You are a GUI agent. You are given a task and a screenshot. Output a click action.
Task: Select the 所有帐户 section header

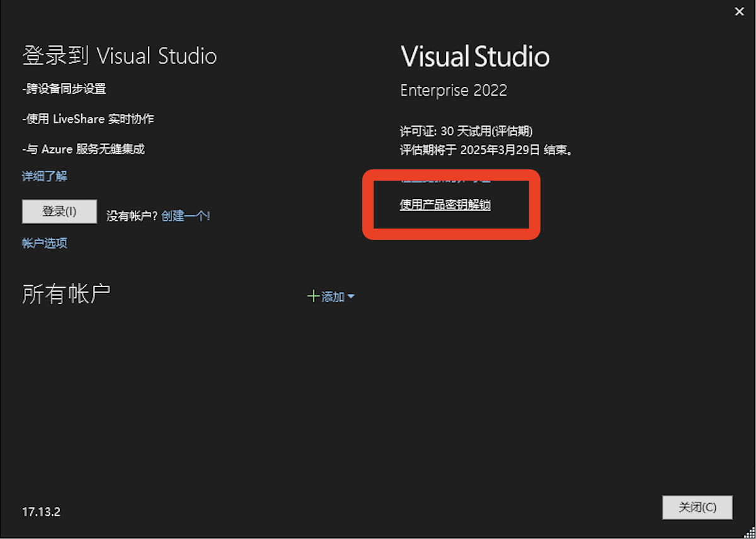tap(66, 293)
